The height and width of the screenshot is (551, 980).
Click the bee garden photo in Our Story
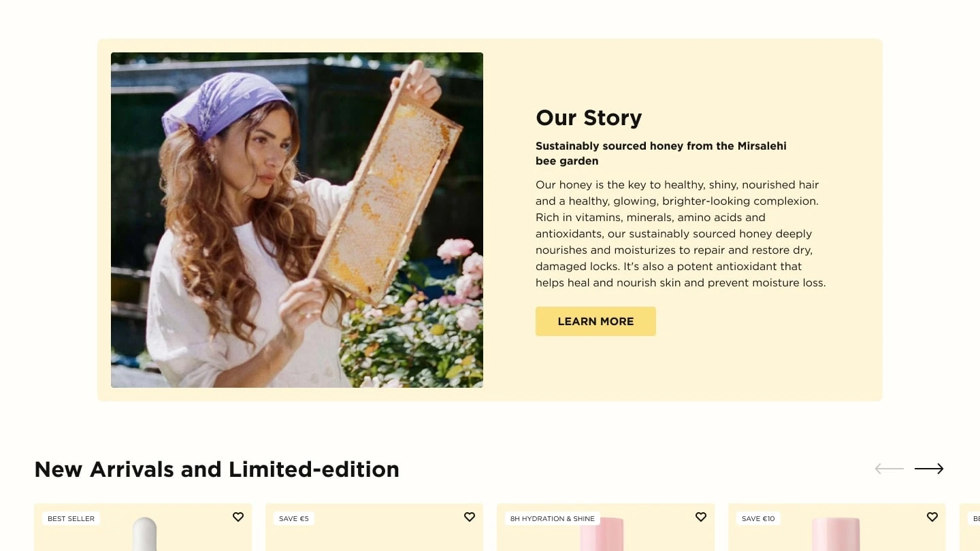tap(297, 220)
